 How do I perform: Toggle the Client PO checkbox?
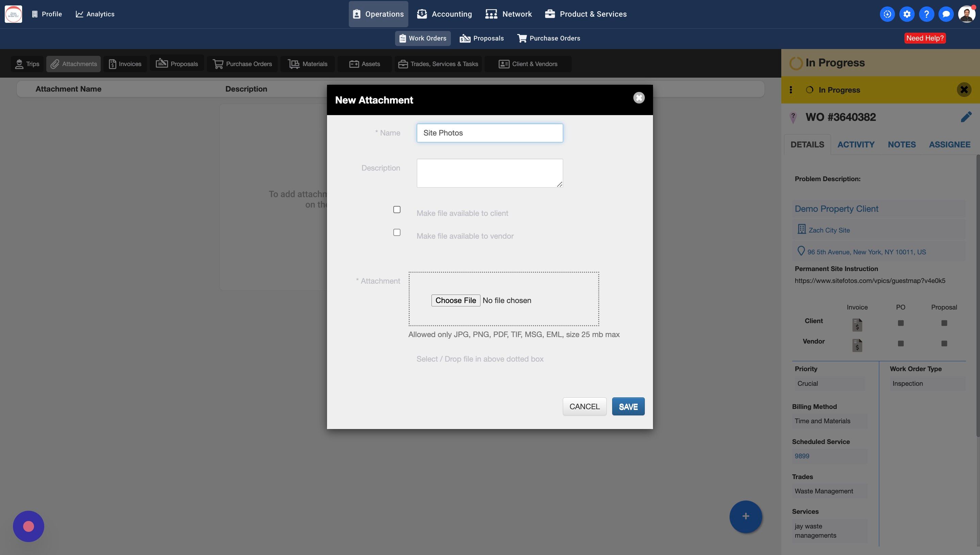[x=900, y=323]
